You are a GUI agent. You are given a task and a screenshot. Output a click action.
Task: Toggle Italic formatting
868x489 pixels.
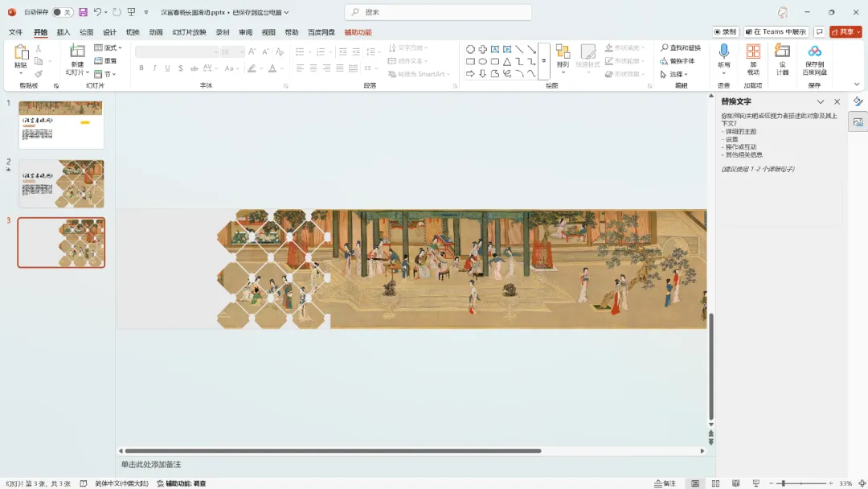tap(154, 68)
